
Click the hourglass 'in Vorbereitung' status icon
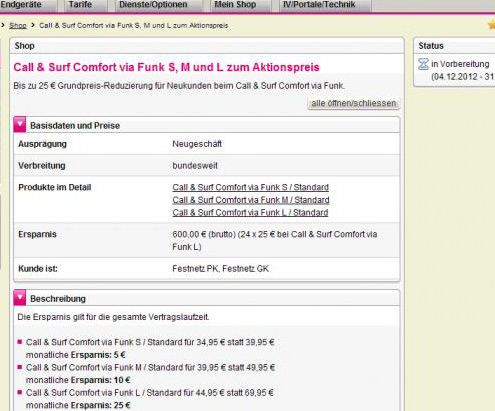point(423,64)
